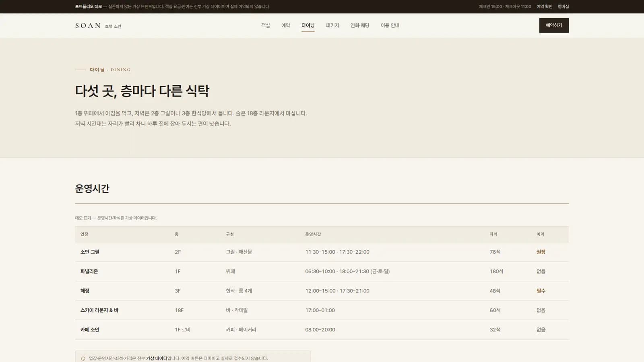The width and height of the screenshot is (644, 362).
Task: Open the 이용 안내 page
Action: pyautogui.click(x=390, y=25)
